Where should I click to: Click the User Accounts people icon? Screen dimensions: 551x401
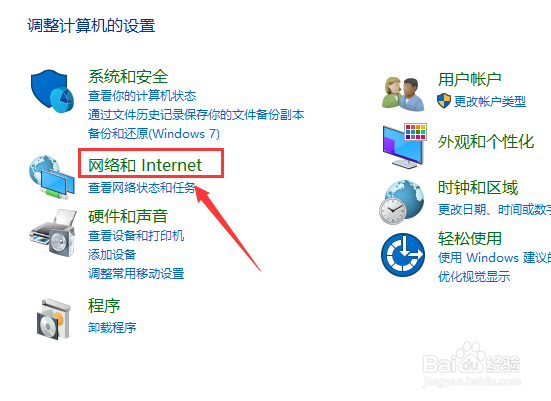click(x=403, y=93)
